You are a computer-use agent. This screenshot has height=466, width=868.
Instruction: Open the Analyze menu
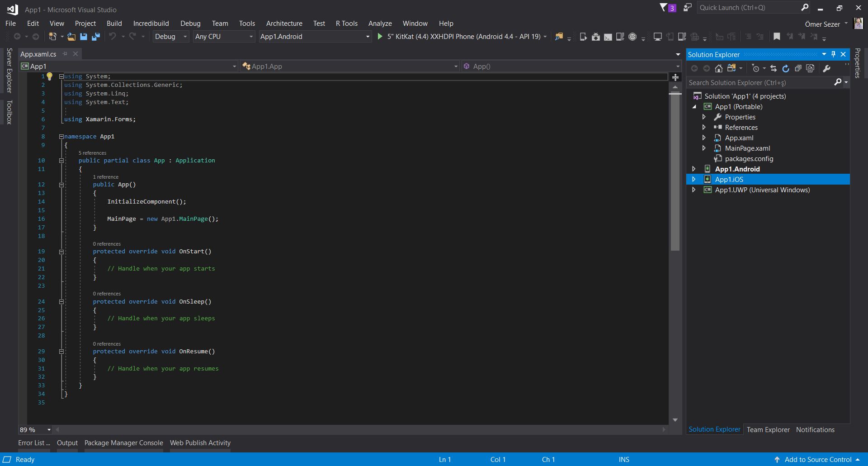[380, 23]
